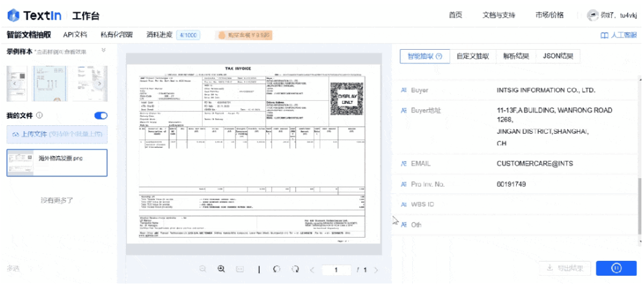Click the Buyer地址 field AI icon
The image size is (644, 288).
click(x=403, y=110)
